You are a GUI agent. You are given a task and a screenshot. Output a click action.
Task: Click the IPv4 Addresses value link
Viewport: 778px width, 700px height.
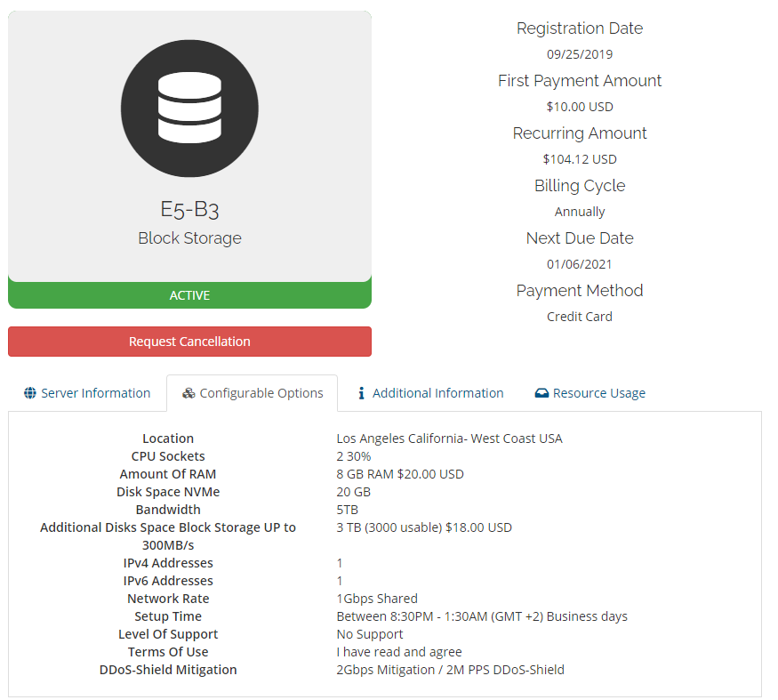[x=340, y=563]
